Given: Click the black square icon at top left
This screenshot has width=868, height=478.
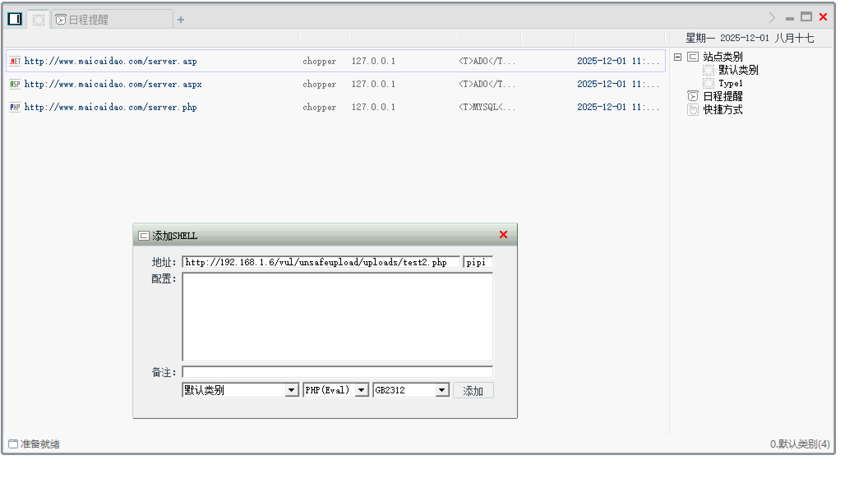Looking at the screenshot, I should (x=15, y=19).
